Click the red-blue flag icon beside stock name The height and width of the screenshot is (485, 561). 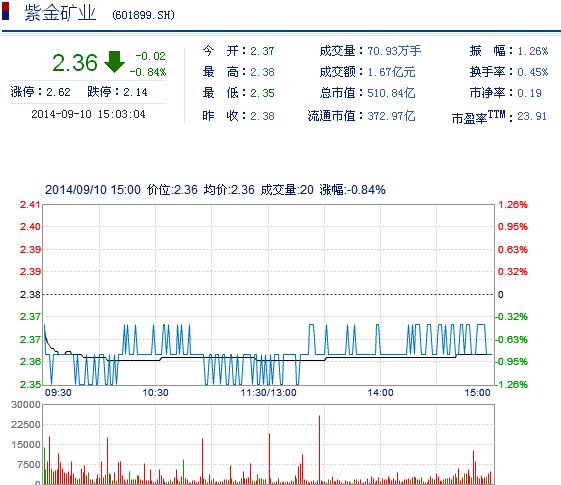pos(5,11)
